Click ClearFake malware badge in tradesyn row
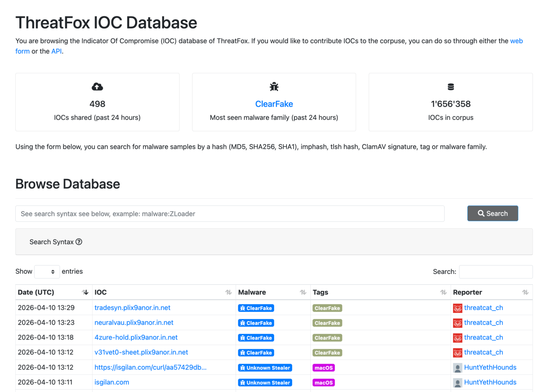The width and height of the screenshot is (544, 392). 256,308
